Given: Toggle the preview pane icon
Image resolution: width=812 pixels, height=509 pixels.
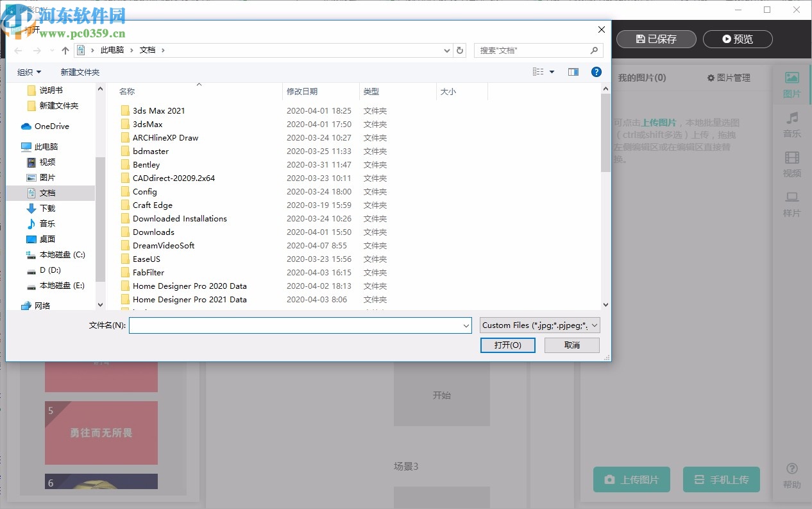Looking at the screenshot, I should coord(573,72).
